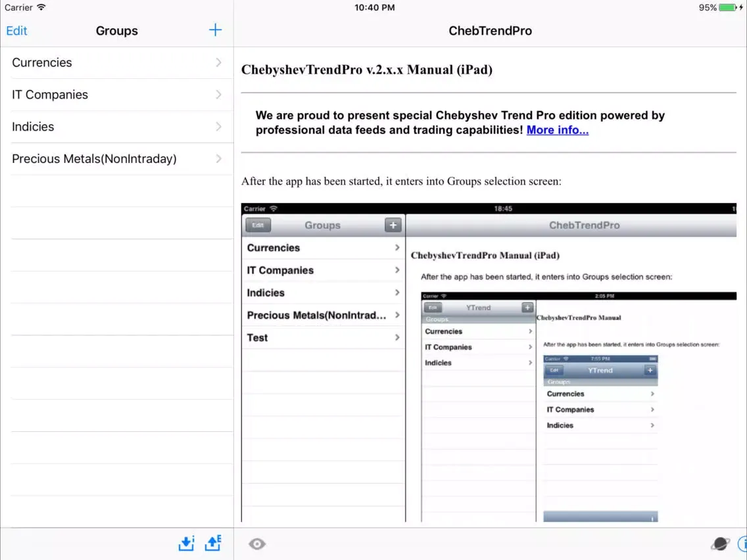
Task: Click the Edit button in Groups header
Action: (16, 31)
